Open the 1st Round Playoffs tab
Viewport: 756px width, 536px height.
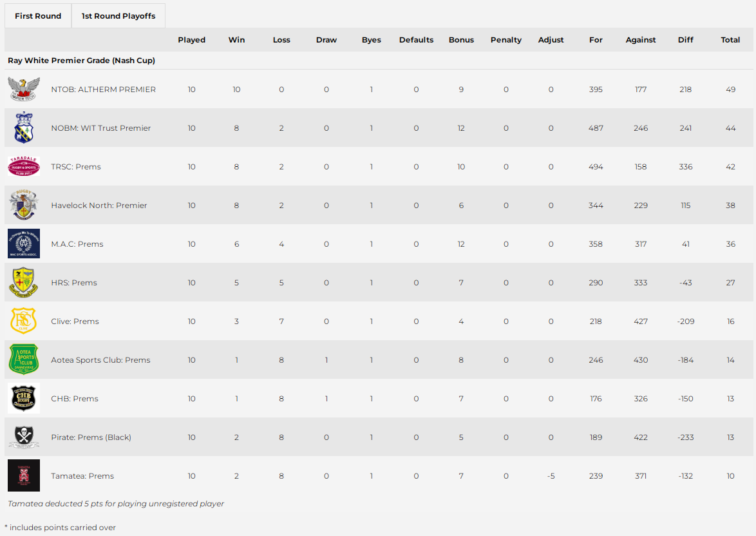pos(118,15)
